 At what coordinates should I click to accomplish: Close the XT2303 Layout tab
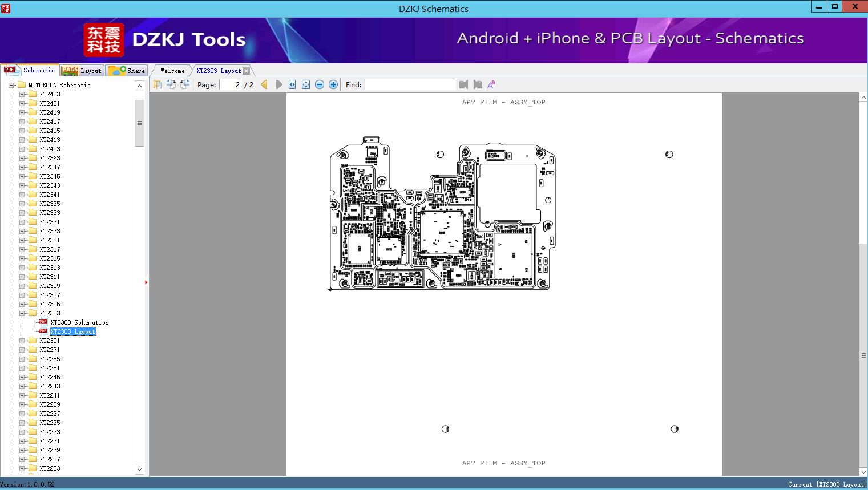click(x=246, y=71)
